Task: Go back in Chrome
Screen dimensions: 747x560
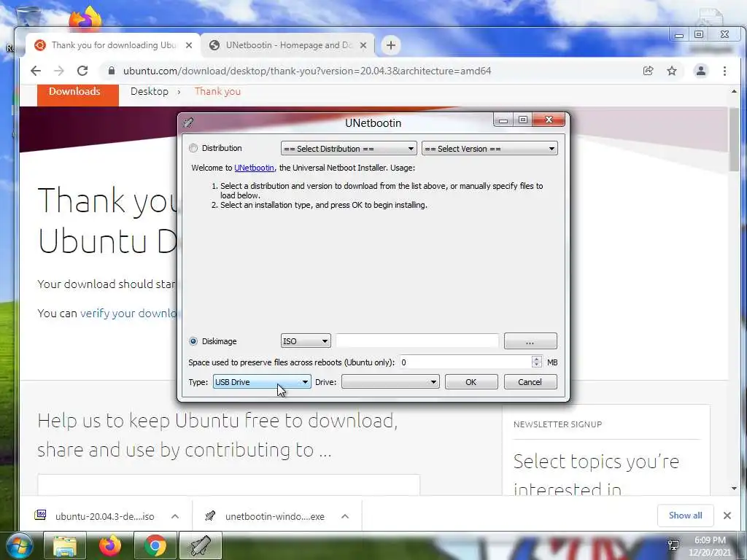Action: pyautogui.click(x=36, y=71)
